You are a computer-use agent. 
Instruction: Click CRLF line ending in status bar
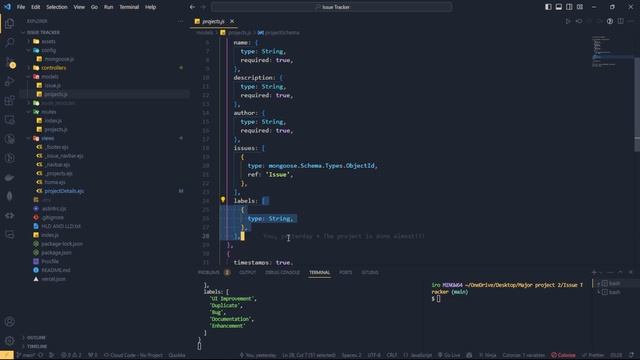click(x=391, y=355)
